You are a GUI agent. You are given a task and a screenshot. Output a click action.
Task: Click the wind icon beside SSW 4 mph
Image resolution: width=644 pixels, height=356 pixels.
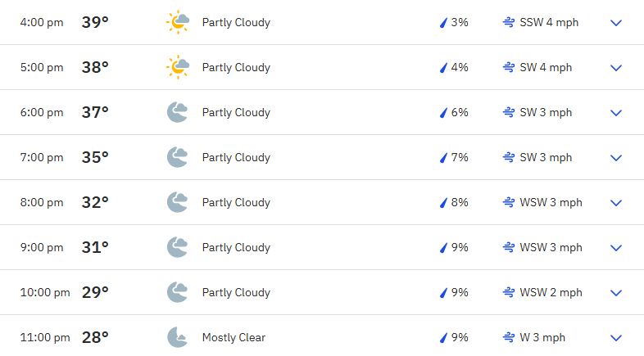point(509,22)
